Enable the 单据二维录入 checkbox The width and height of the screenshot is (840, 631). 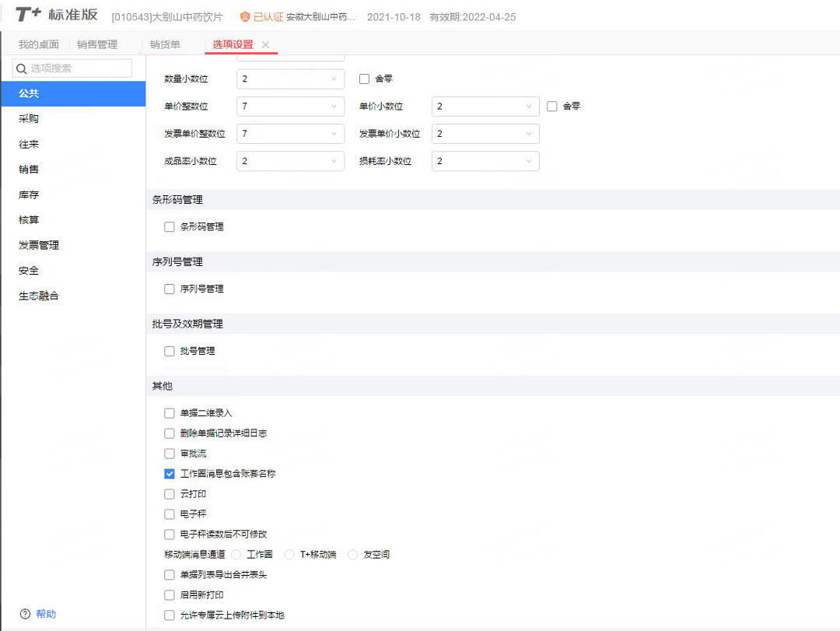point(170,413)
